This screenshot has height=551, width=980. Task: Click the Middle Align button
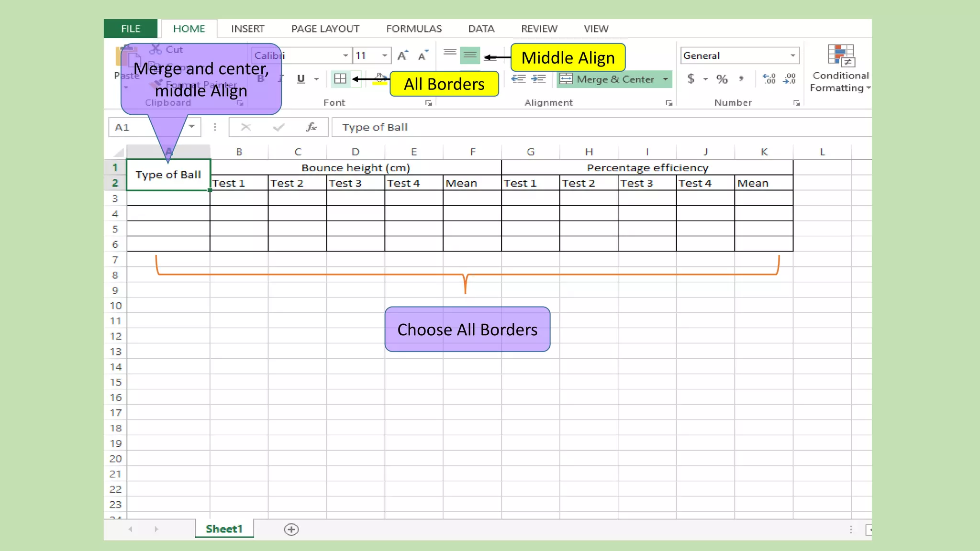470,55
